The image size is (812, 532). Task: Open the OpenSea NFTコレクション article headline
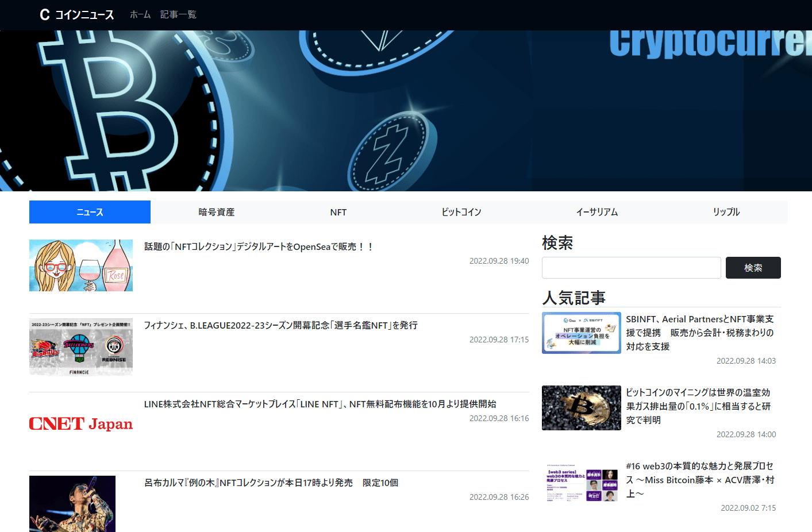[x=259, y=246]
